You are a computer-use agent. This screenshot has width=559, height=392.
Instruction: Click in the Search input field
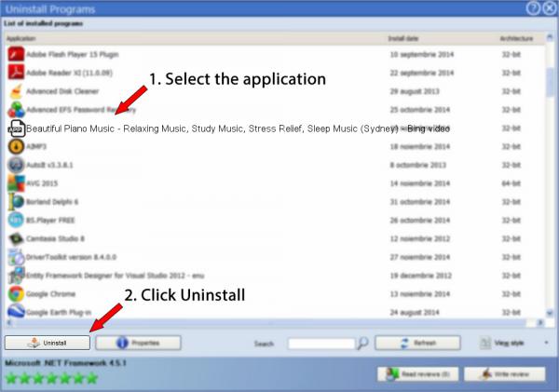coord(321,344)
